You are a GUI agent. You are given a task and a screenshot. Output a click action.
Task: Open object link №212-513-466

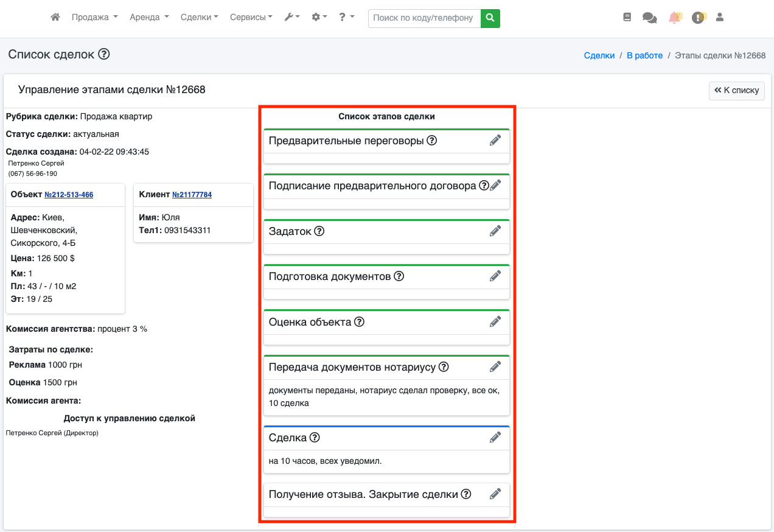(69, 195)
